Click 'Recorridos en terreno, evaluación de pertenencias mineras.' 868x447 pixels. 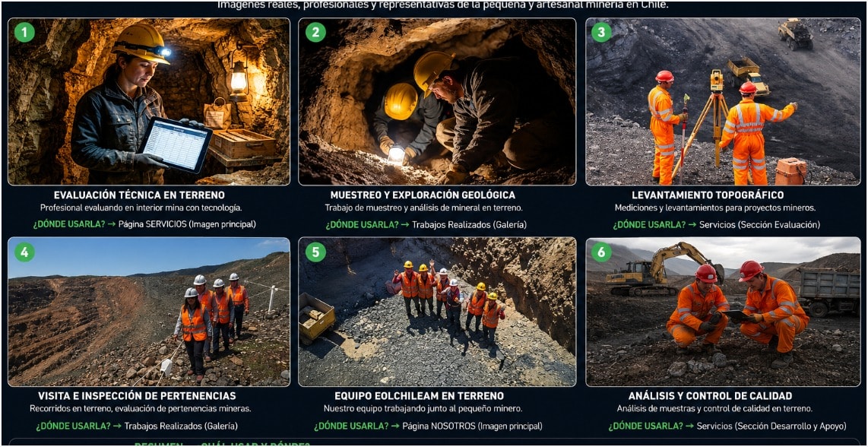coord(141,408)
